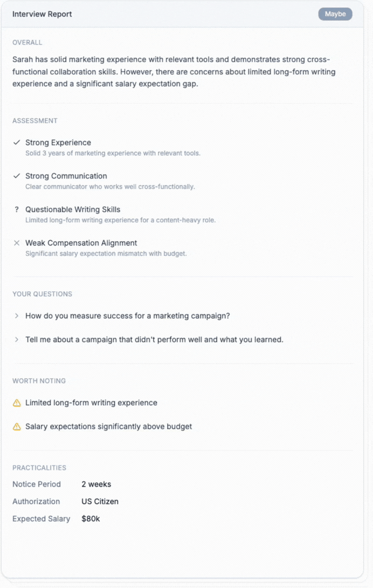Viewport: 373px width, 588px height.
Task: Click the Interview Report header title
Action: click(42, 14)
